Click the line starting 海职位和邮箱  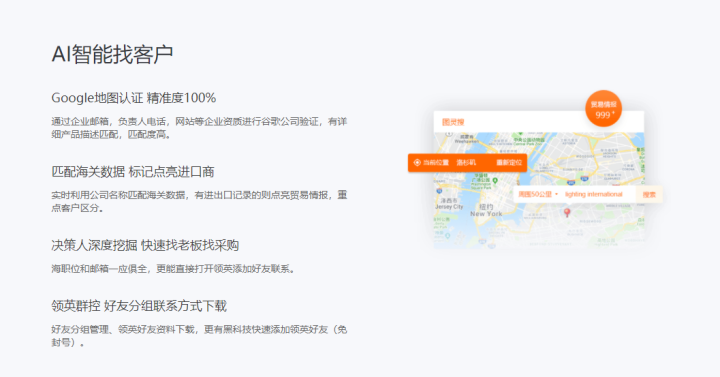(173, 269)
